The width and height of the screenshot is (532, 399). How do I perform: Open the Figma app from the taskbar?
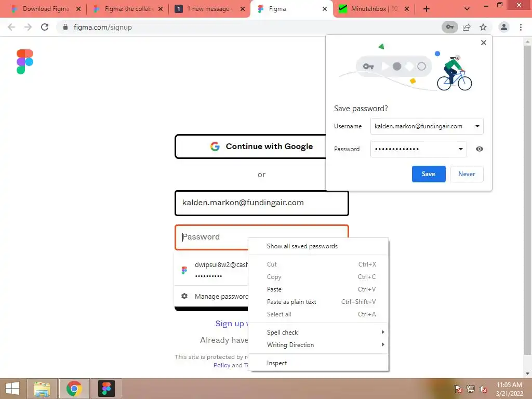pos(107,389)
